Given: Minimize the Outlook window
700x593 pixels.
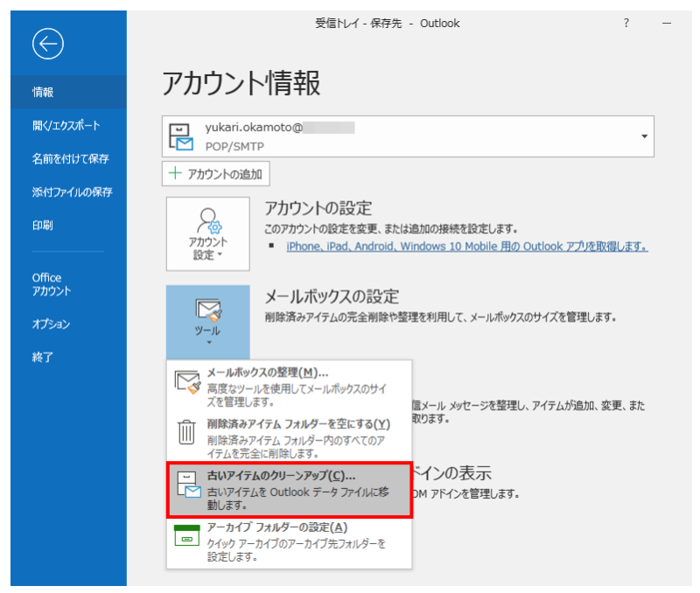Looking at the screenshot, I should (x=667, y=23).
